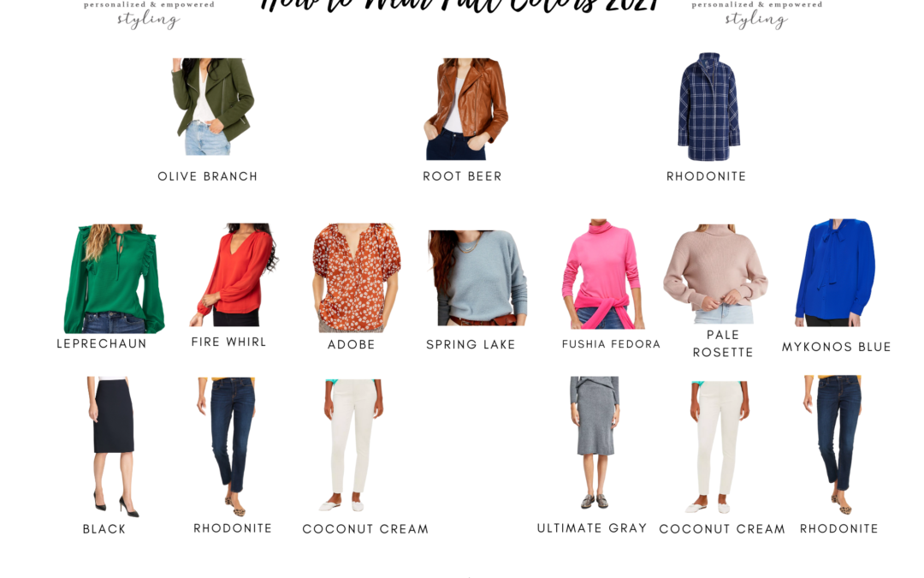
Task: Click the right-side dark Rhodonite jeans
Action: click(834, 444)
